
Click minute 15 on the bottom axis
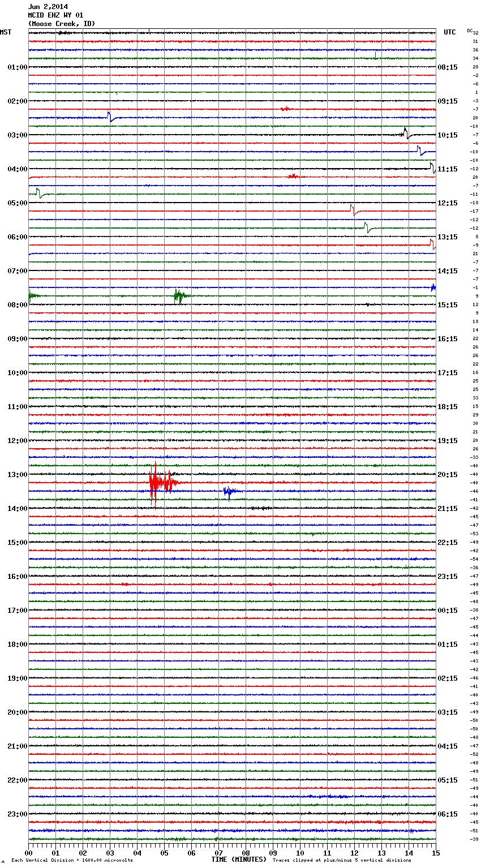point(435,853)
